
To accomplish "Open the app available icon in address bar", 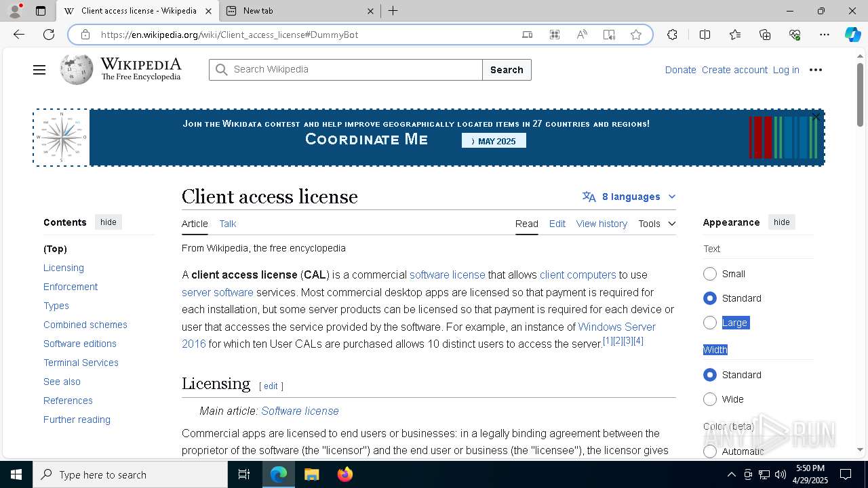I will click(555, 35).
